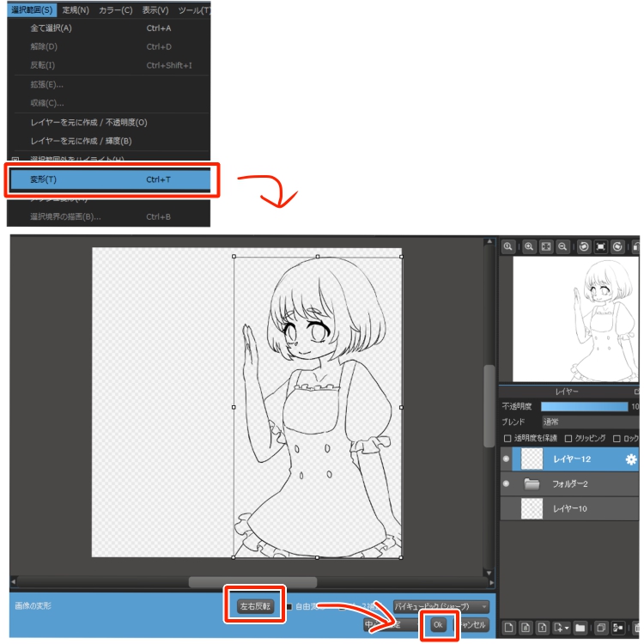Toggle visibility of フォルダー2
This screenshot has width=644, height=644.
click(x=506, y=483)
